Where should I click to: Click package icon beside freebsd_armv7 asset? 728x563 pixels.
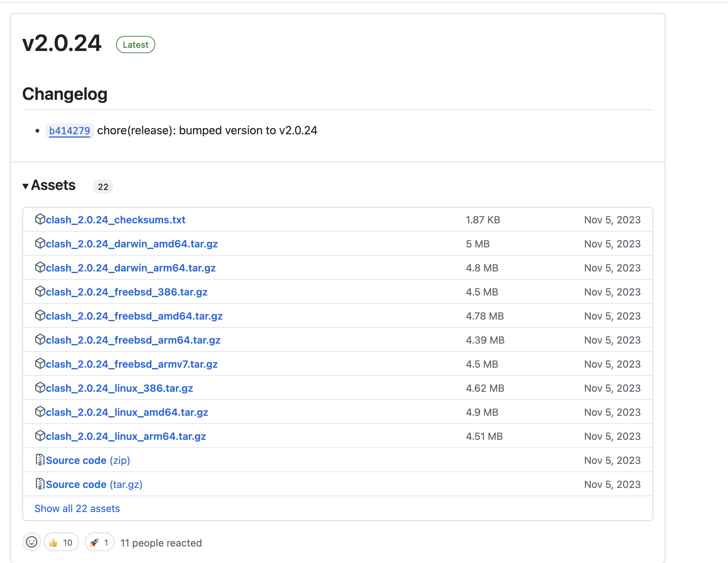point(40,363)
